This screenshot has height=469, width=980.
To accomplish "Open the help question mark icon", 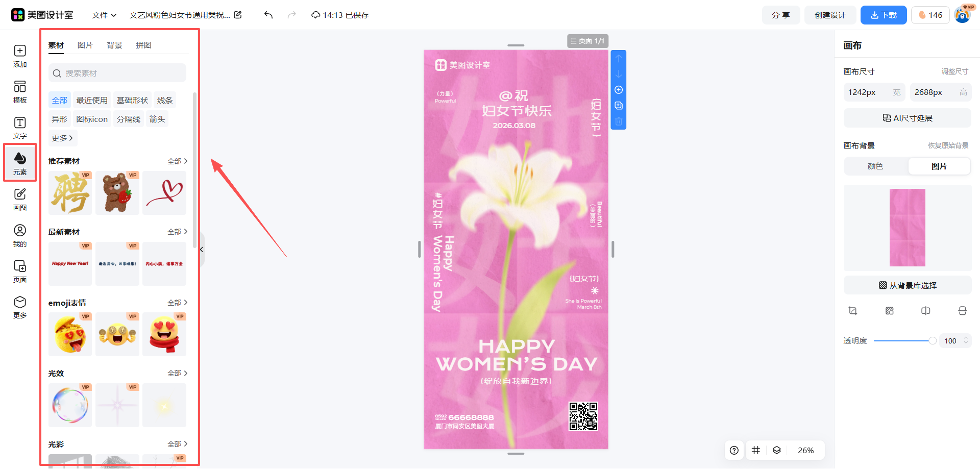I will (734, 450).
